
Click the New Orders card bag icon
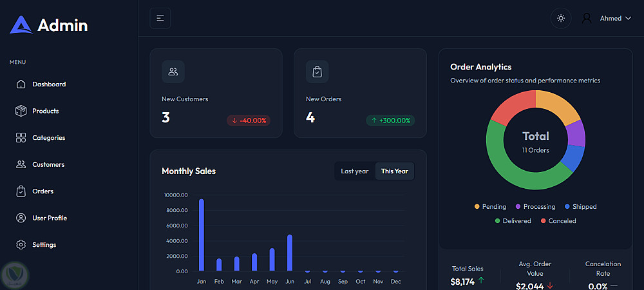point(317,72)
